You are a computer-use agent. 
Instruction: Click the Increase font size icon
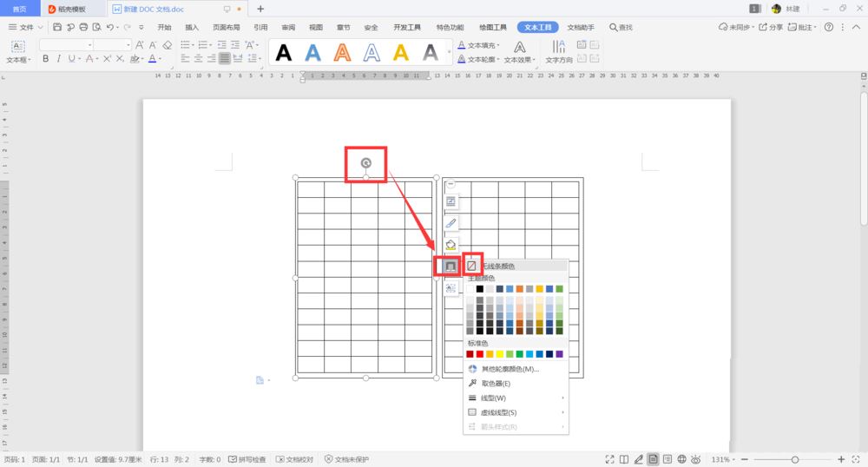pos(140,45)
